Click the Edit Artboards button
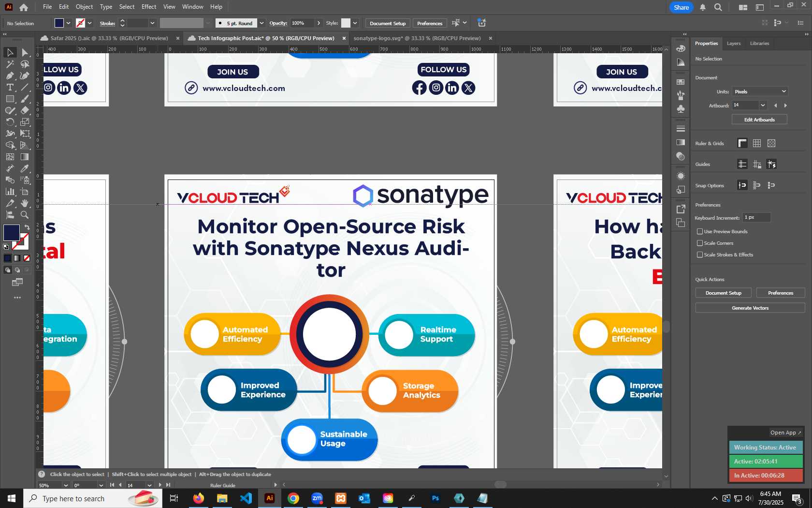 click(759, 120)
